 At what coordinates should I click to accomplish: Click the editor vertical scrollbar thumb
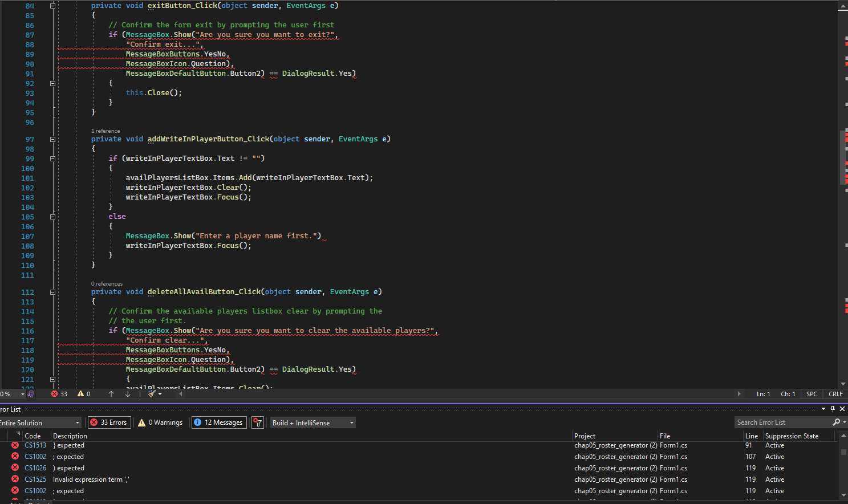pos(843,157)
